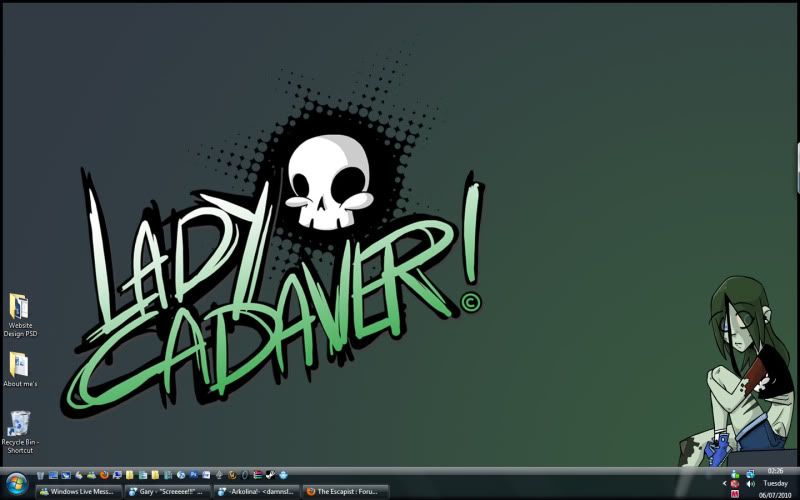Open the volume speaker tray icon
This screenshot has width=800, height=500.
pyautogui.click(x=751, y=484)
